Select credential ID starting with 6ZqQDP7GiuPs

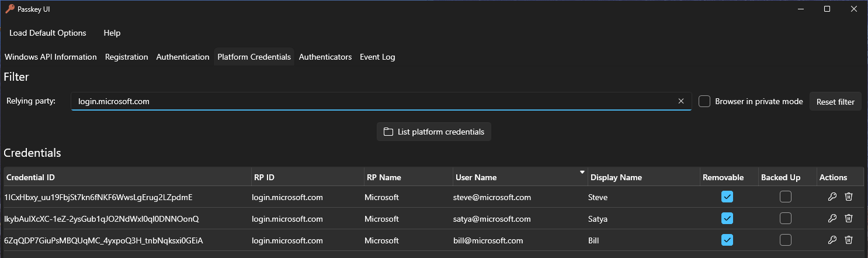pyautogui.click(x=103, y=240)
